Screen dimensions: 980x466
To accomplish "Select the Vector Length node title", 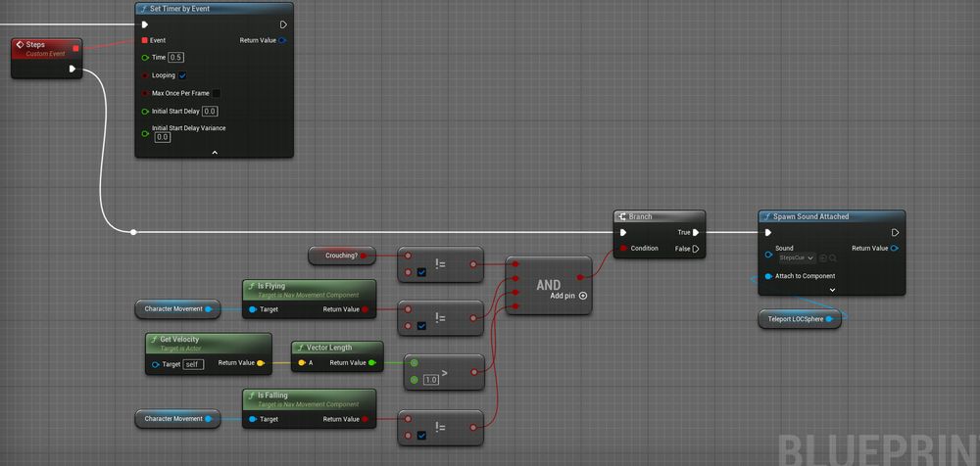I will (329, 348).
